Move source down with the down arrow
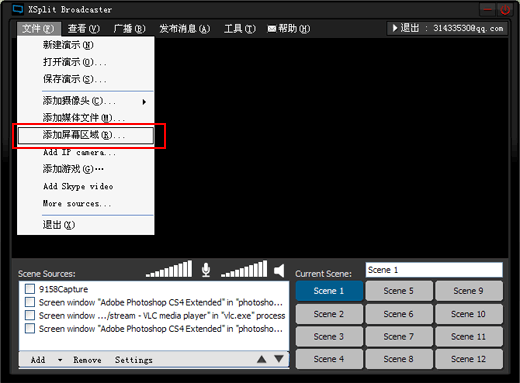Screen dimensions: 520x383 (279, 359)
